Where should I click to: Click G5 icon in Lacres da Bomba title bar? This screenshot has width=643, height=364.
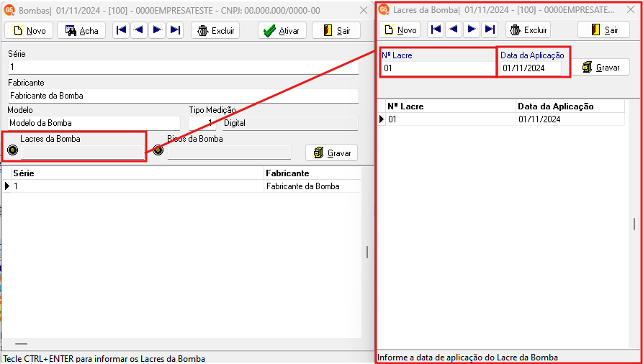(383, 10)
